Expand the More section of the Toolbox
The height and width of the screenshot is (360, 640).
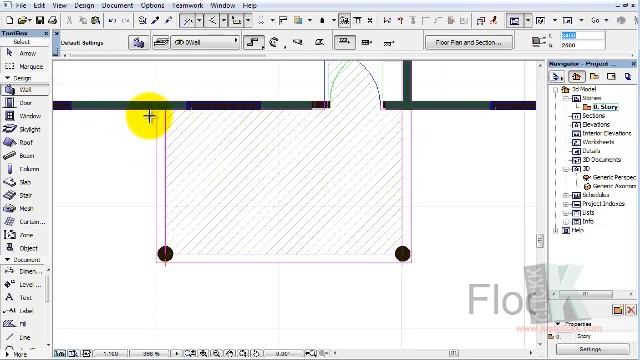(7, 354)
